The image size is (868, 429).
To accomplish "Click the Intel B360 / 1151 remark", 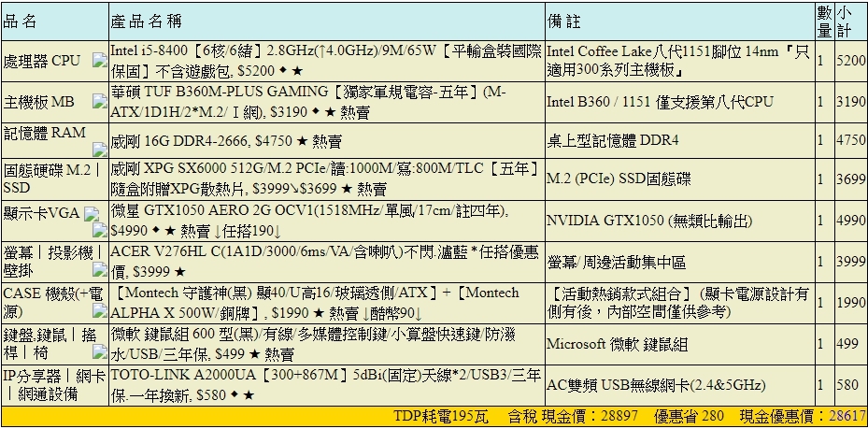I will point(660,102).
